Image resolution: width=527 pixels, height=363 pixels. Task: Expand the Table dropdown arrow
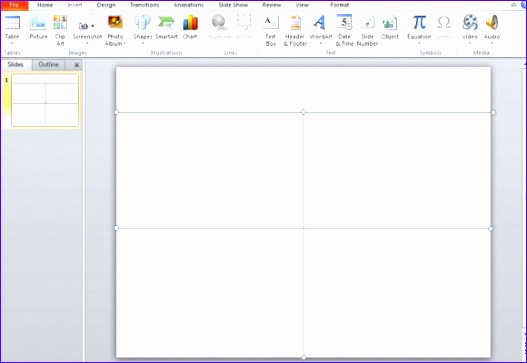tap(12, 43)
